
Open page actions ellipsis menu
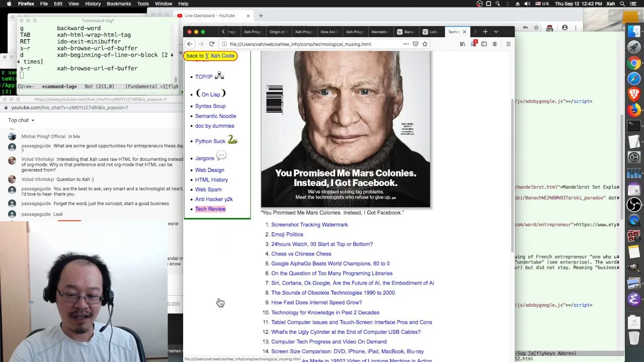click(406, 44)
